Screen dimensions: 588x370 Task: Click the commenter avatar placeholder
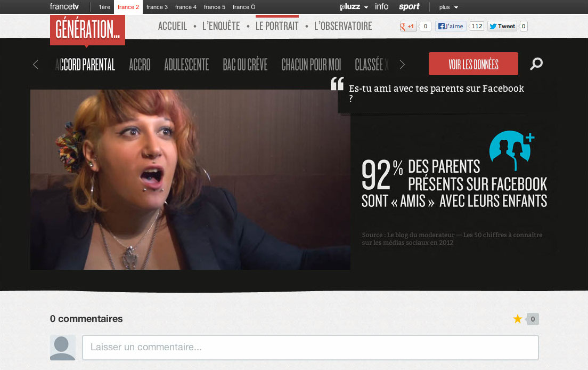pos(63,348)
